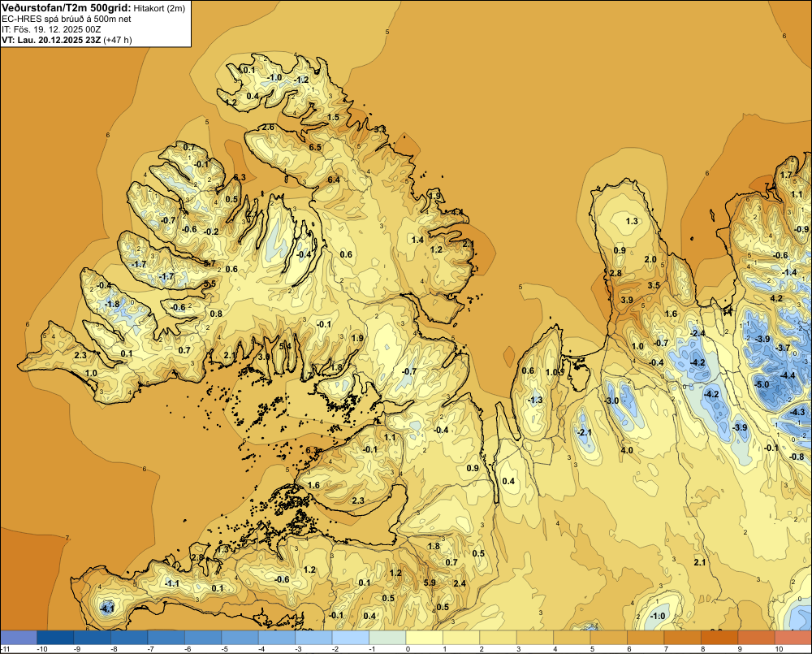Click the '-0.8' temperature value
The height and width of the screenshot is (654, 812).
pyautogui.click(x=797, y=457)
